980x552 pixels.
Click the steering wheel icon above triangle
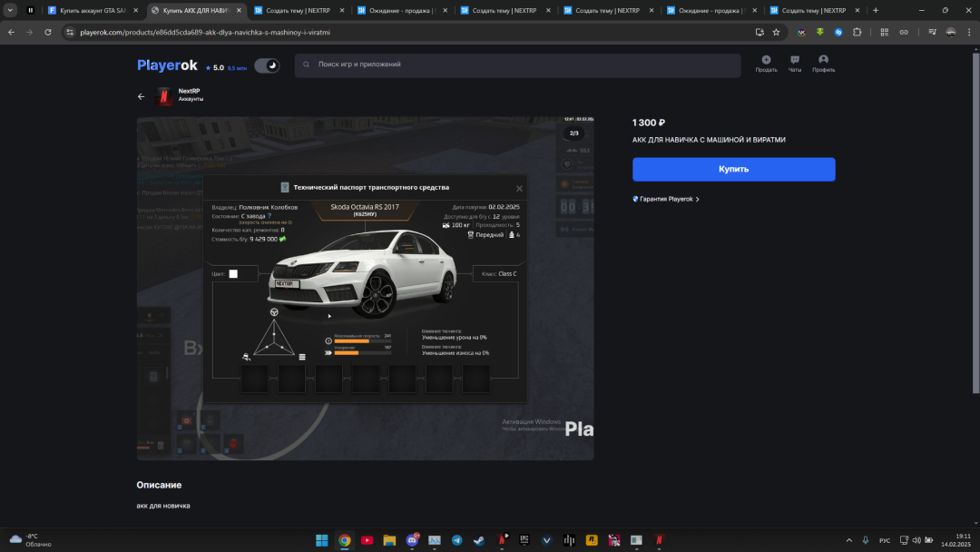[274, 312]
